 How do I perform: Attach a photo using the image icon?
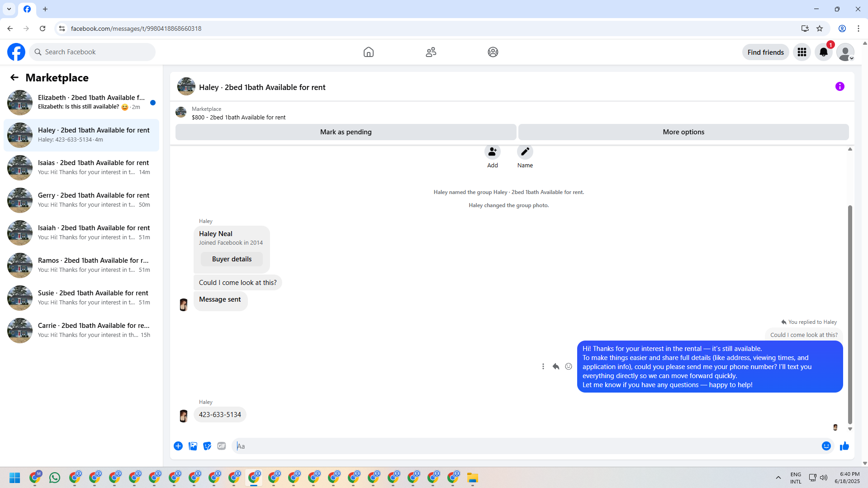[x=193, y=446]
